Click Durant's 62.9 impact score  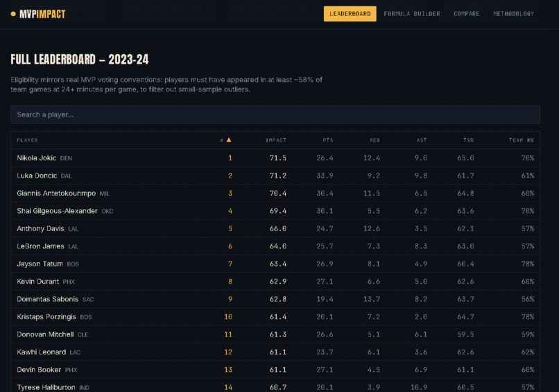point(277,282)
